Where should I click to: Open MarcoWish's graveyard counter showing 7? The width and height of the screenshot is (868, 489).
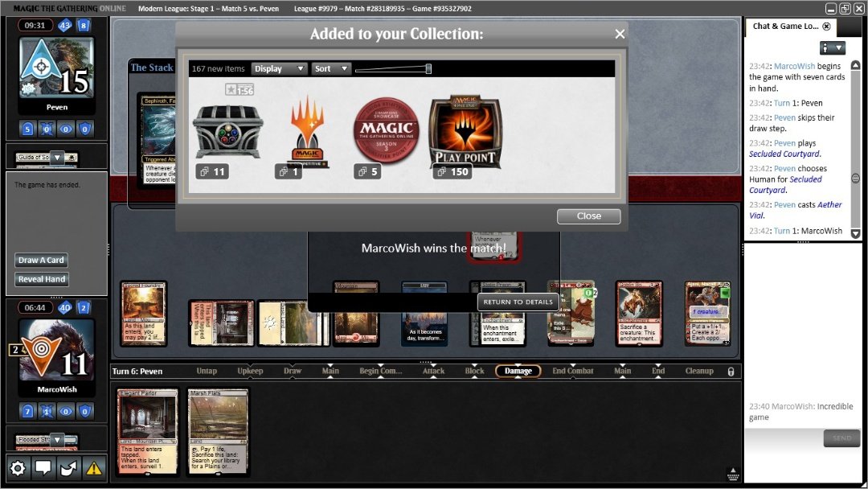[27, 411]
